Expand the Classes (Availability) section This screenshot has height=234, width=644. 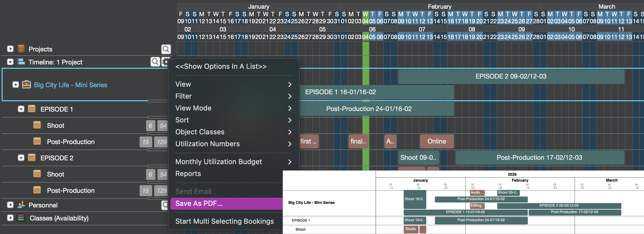[10, 218]
